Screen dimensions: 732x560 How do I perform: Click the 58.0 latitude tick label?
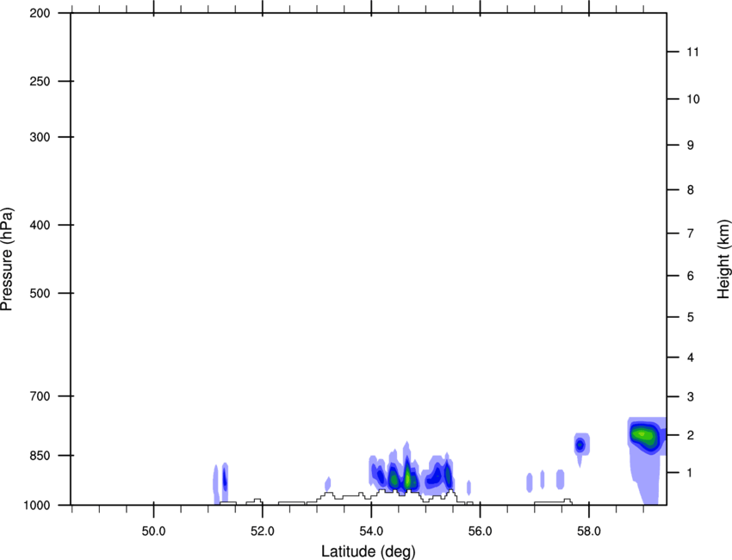click(x=589, y=532)
